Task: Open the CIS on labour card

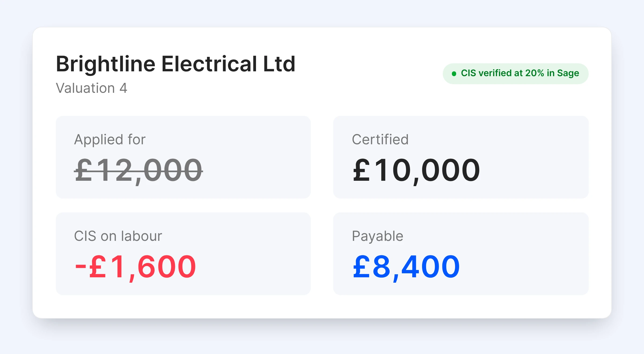Action: (x=183, y=254)
